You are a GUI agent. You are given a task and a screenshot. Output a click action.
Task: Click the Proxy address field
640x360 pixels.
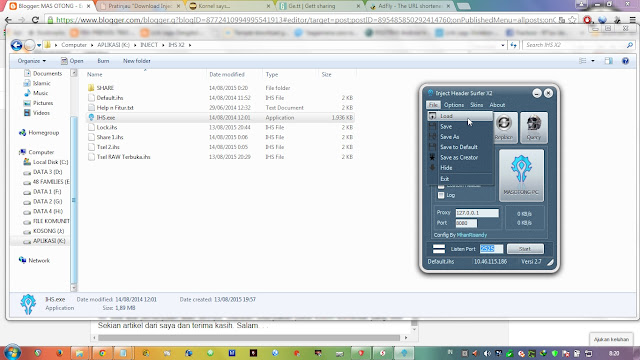pyautogui.click(x=477, y=213)
